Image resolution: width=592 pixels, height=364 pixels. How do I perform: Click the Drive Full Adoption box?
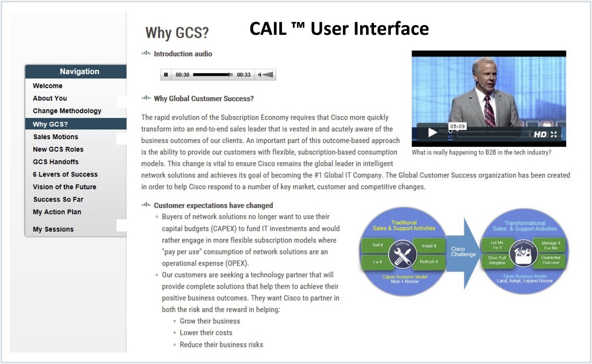click(x=497, y=261)
